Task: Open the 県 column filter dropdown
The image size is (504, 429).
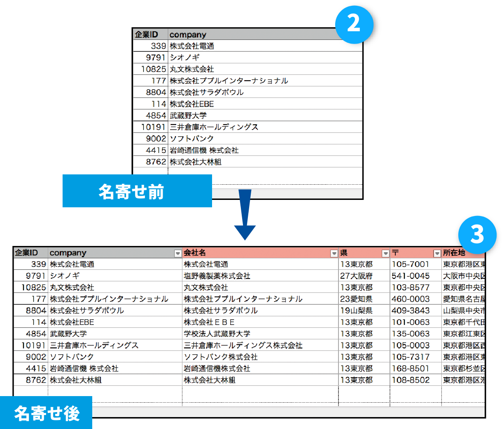Action: pos(386,253)
